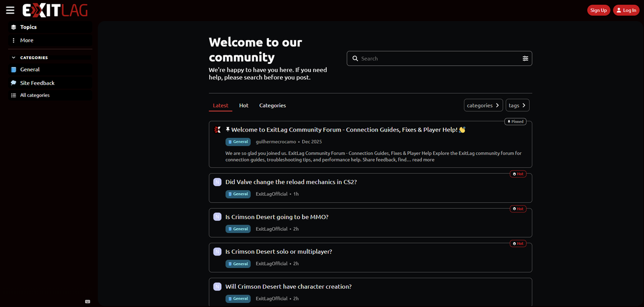This screenshot has height=307, width=644.
Task: Click the Topics layers icon
Action: (14, 27)
